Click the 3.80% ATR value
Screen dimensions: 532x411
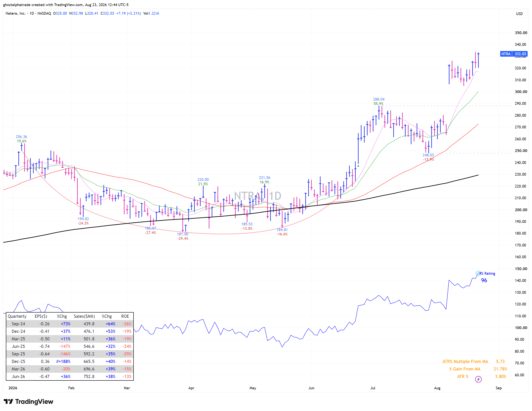(x=501, y=377)
